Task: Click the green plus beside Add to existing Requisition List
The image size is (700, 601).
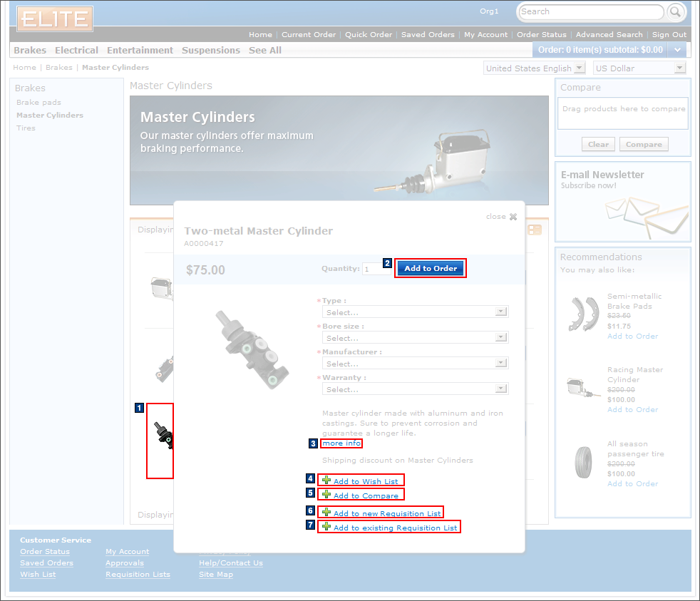Action: [326, 527]
